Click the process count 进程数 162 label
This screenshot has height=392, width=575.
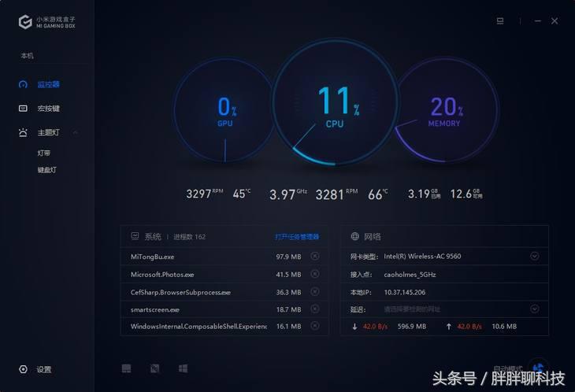pos(189,237)
